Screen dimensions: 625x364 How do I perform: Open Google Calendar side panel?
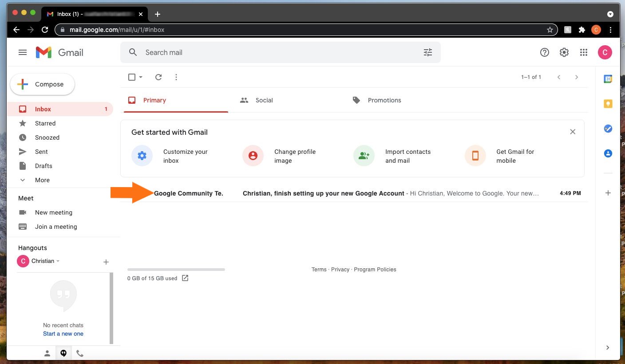(x=608, y=79)
